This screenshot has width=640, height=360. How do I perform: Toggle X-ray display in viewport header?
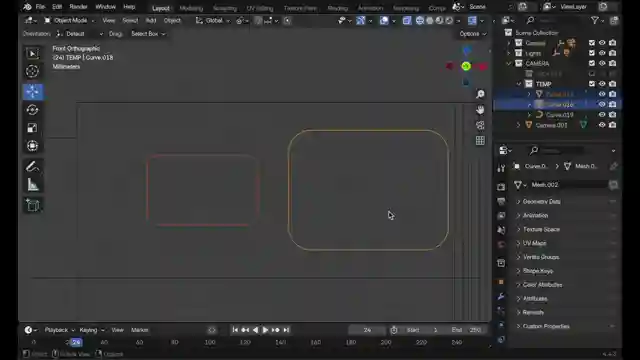pos(407,20)
